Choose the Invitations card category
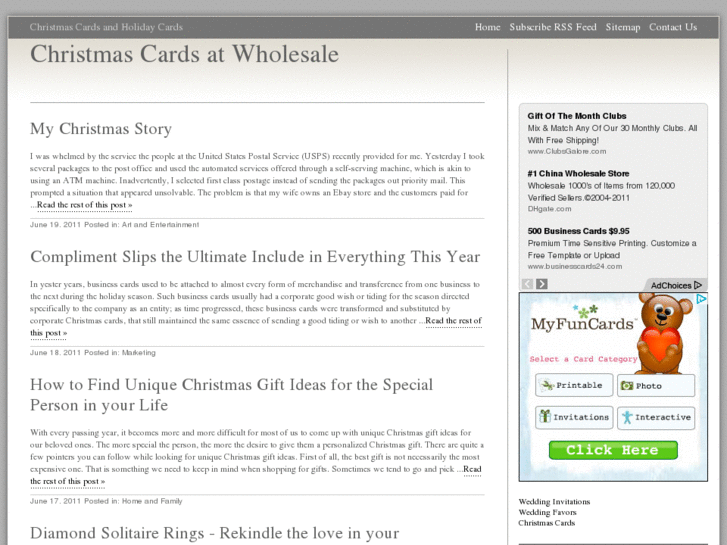The image size is (727, 545). click(x=574, y=417)
